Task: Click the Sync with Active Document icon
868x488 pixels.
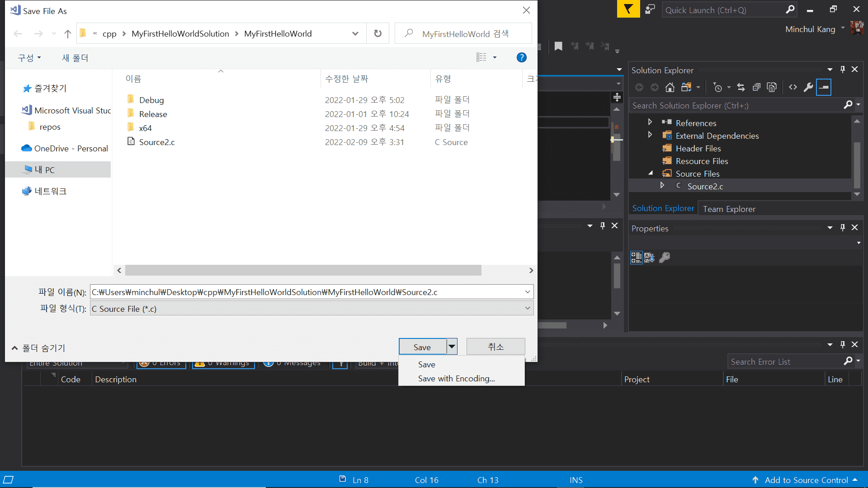Action: 741,87
